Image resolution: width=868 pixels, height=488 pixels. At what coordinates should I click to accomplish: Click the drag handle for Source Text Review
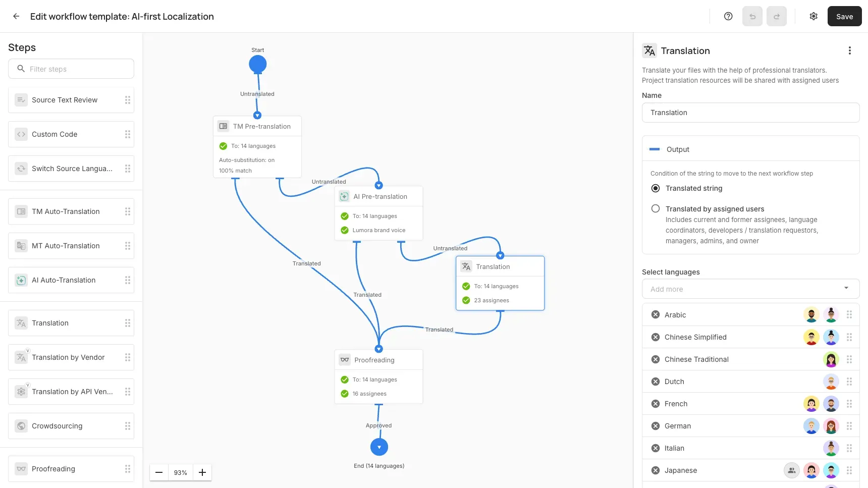click(128, 100)
